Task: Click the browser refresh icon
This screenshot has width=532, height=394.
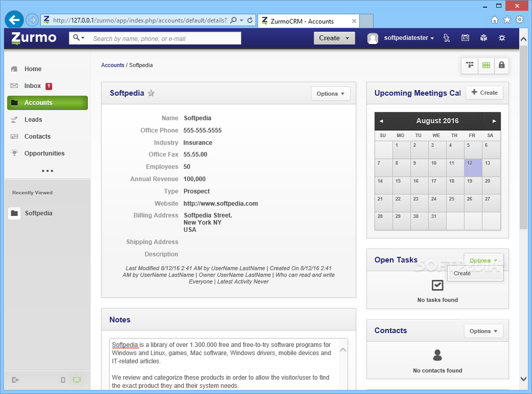Action: pyautogui.click(x=250, y=20)
